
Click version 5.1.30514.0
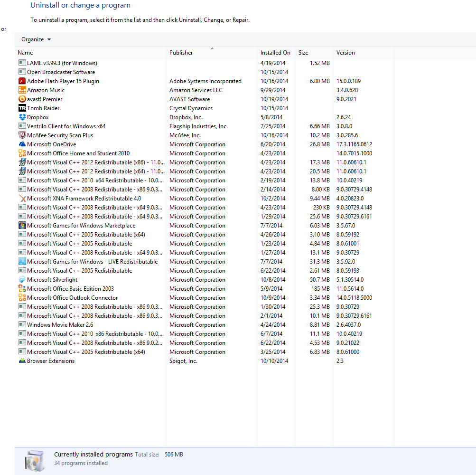(350, 280)
